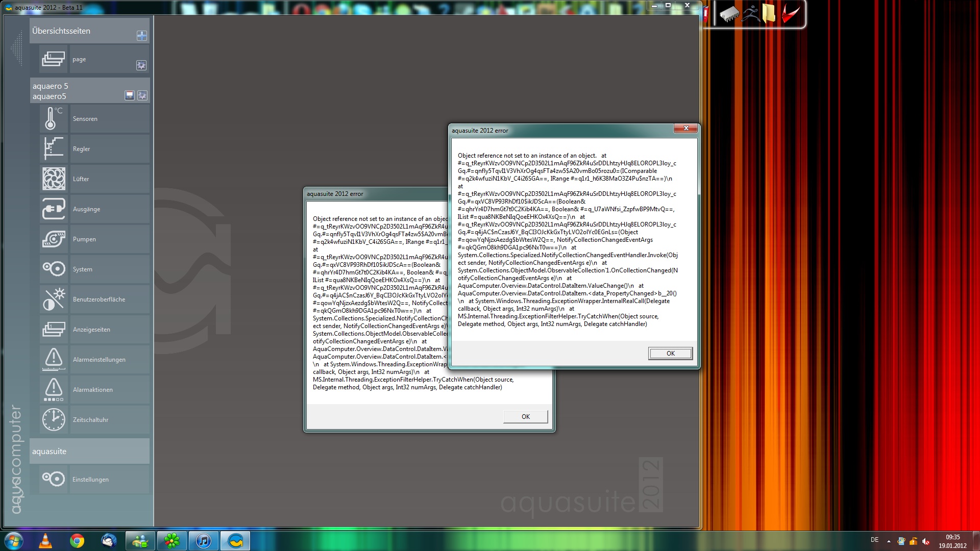Select the Alarmeinstellungen warning triangle icon
Viewport: 980px width, 551px height.
coord(54,360)
